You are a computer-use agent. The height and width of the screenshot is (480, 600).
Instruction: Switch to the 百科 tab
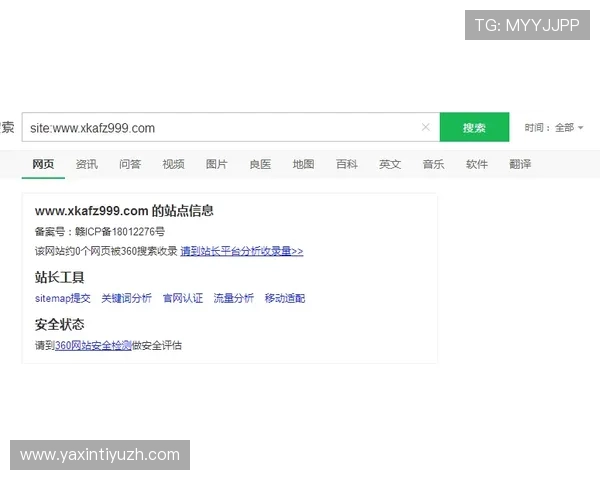point(347,164)
